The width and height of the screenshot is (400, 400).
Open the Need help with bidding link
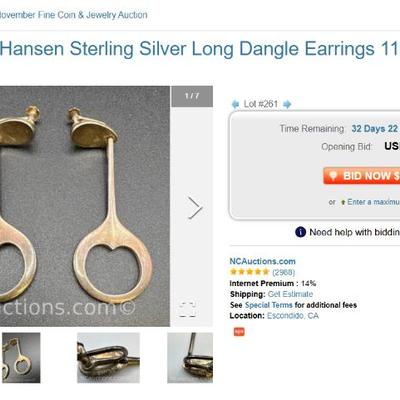tap(355, 232)
